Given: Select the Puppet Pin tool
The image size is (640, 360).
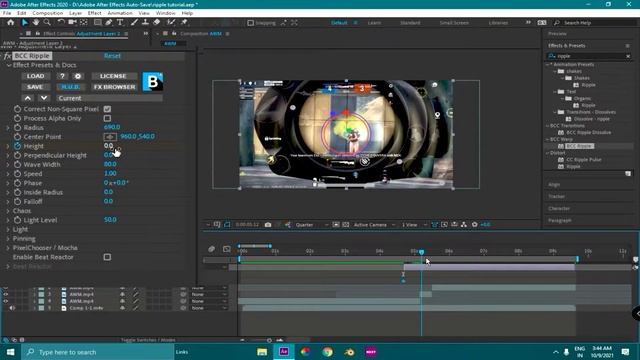Looking at the screenshot, I should click(x=184, y=22).
